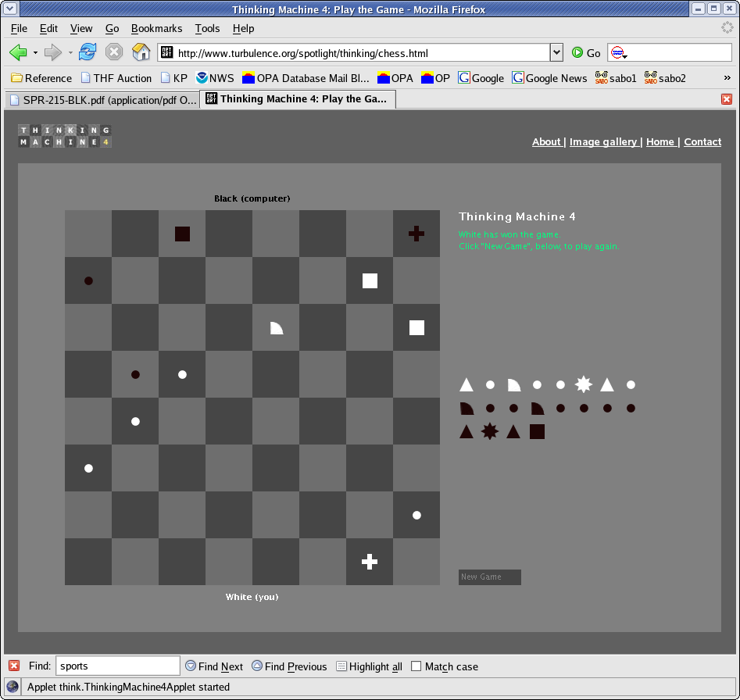Click the green Back arrow button
740x700 pixels.
tap(18, 52)
